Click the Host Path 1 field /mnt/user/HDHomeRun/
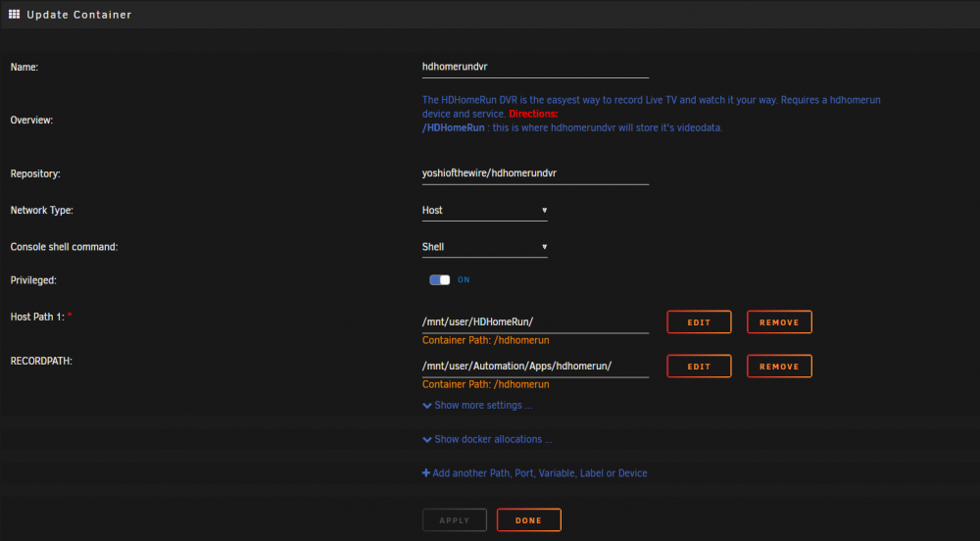The width and height of the screenshot is (980, 541). pyautogui.click(x=535, y=322)
